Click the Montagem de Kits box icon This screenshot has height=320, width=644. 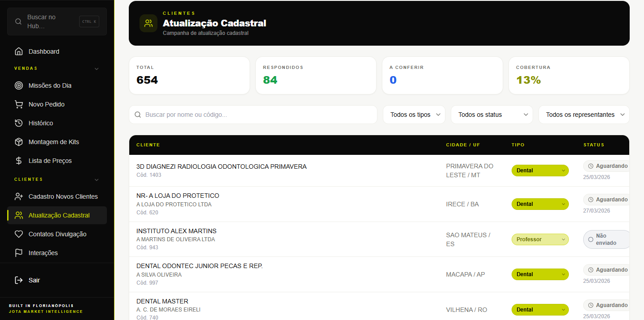pos(19,142)
